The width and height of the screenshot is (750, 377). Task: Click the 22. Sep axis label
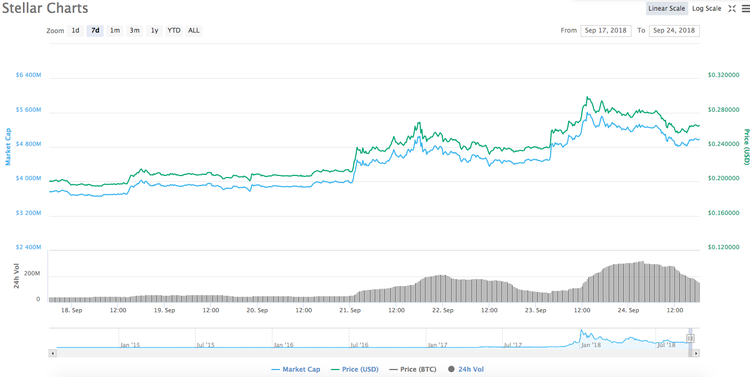click(x=443, y=310)
